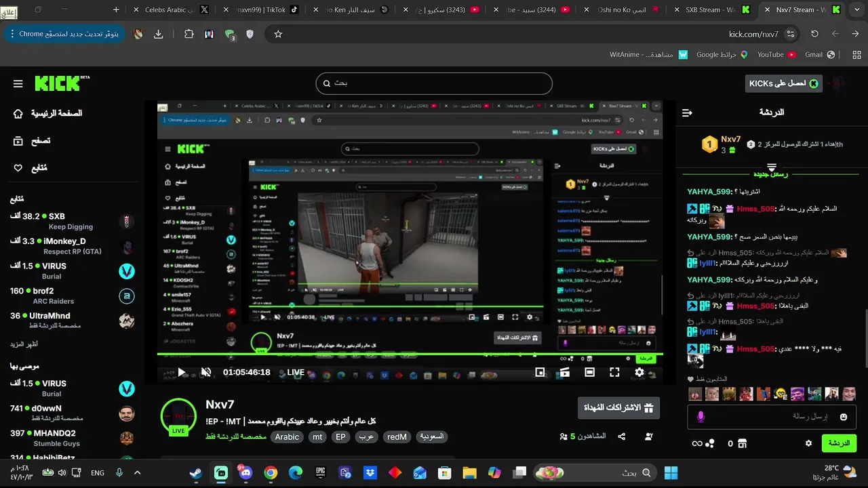Viewport: 868px width, 488px height.
Task: Select the mt tag
Action: [317, 437]
